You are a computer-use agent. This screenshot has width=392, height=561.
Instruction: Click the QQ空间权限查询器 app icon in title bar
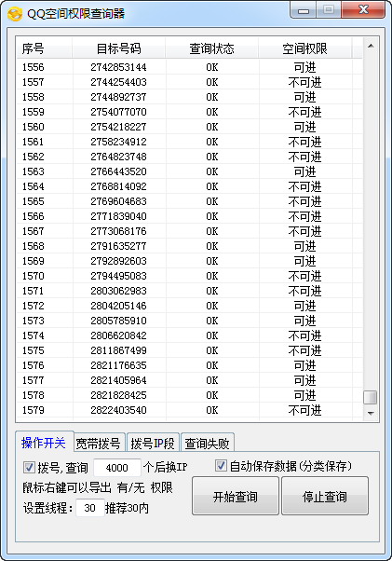(15, 14)
